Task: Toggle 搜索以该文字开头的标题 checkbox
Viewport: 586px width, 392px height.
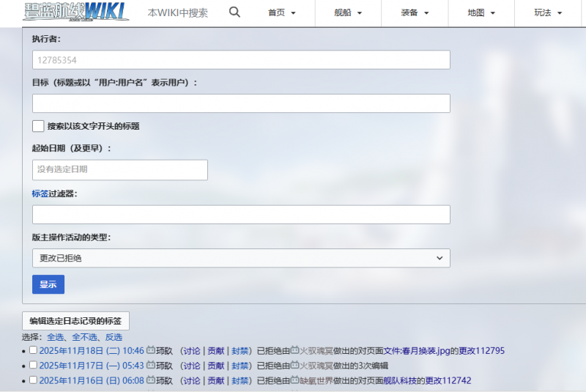Action: click(38, 126)
